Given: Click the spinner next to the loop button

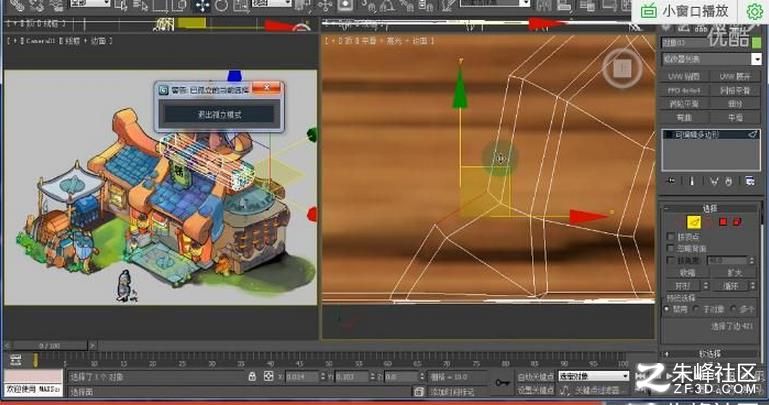Looking at the screenshot, I should click(753, 285).
